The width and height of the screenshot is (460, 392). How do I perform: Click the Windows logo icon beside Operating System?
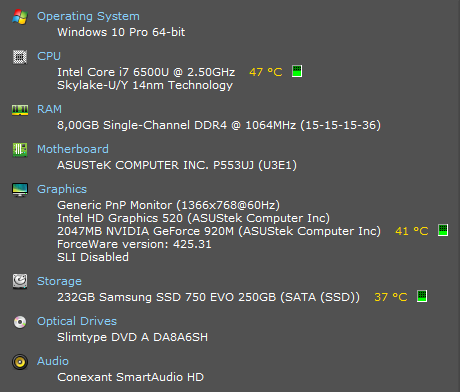[20, 17]
